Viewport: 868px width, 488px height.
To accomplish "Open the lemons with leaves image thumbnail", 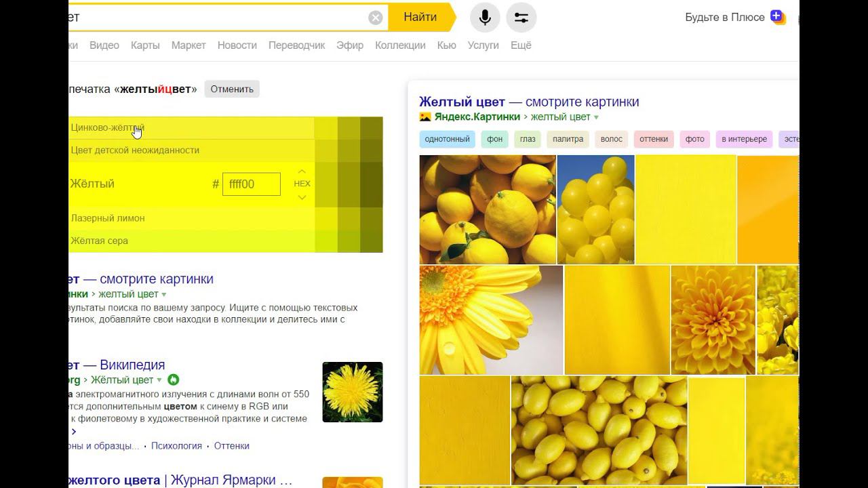I will coord(488,209).
